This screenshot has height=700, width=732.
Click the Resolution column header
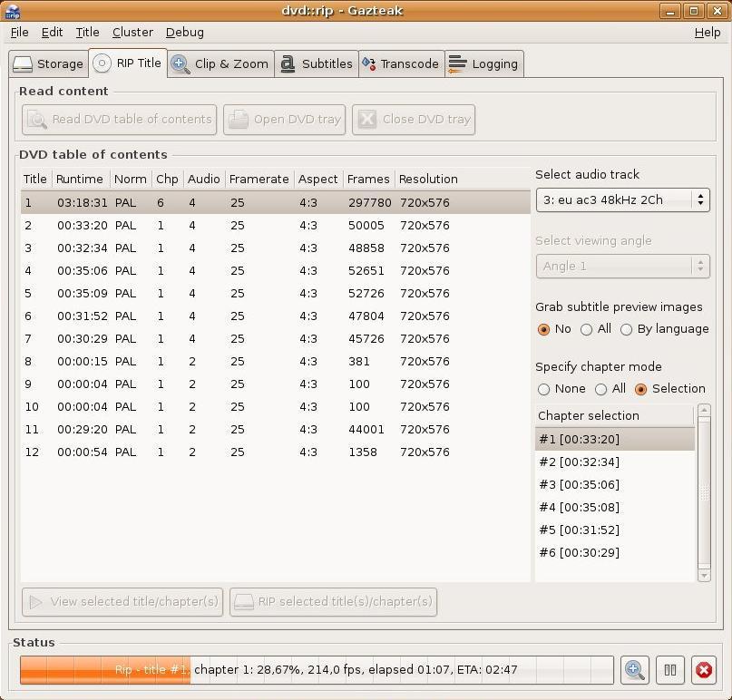pos(463,180)
